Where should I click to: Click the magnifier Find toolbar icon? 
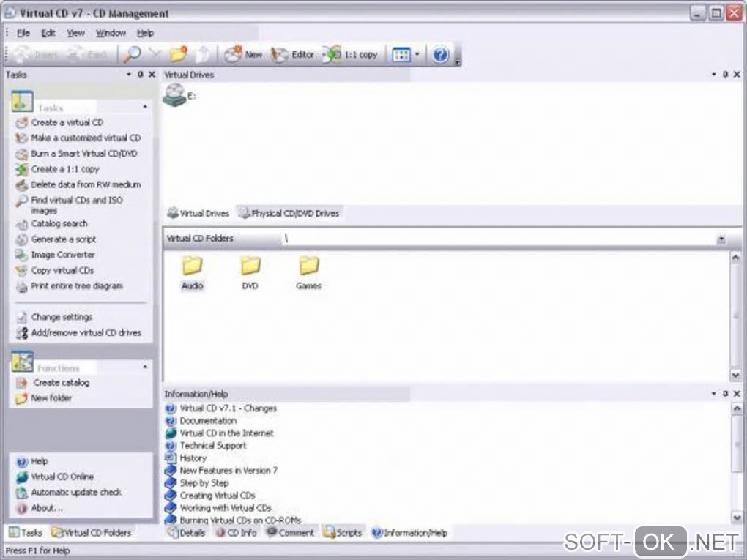tap(132, 55)
